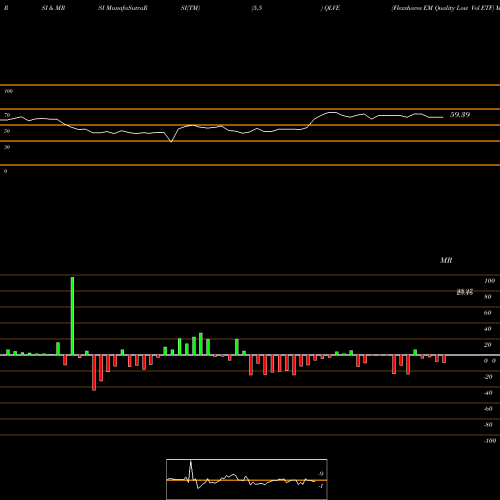
Task: Click the overlapping value label near MR 80 level
Action: 465,292
